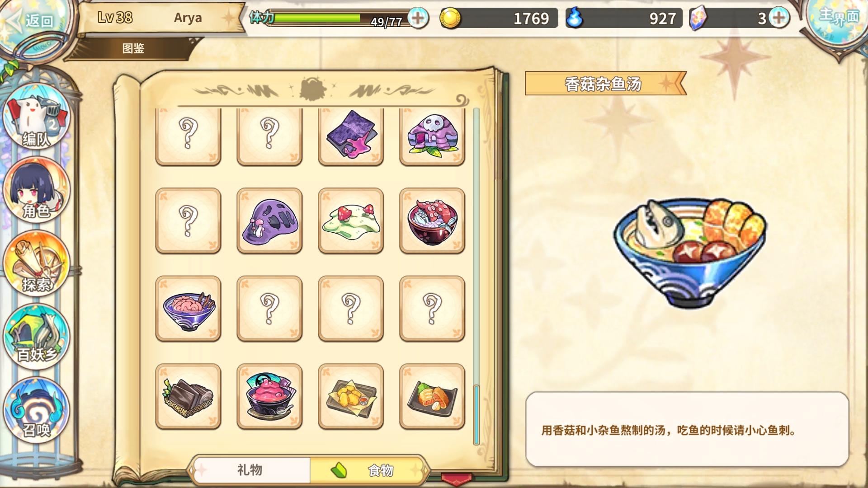Add crystals with the plus icon
This screenshot has width=868, height=488.
778,18
